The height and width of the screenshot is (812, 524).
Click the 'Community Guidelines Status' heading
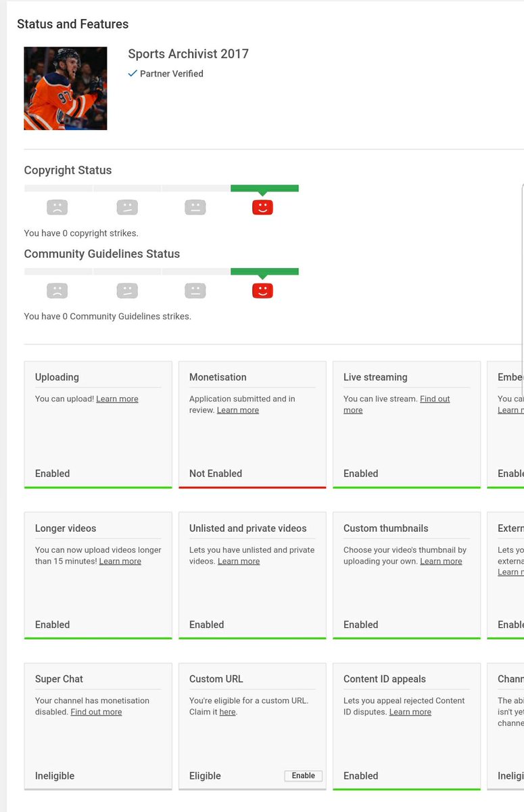click(x=102, y=254)
